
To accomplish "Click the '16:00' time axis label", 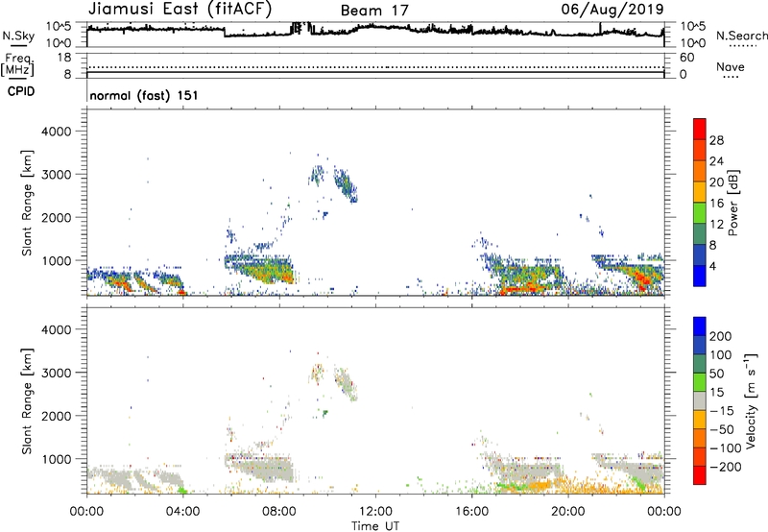I will click(x=471, y=512).
